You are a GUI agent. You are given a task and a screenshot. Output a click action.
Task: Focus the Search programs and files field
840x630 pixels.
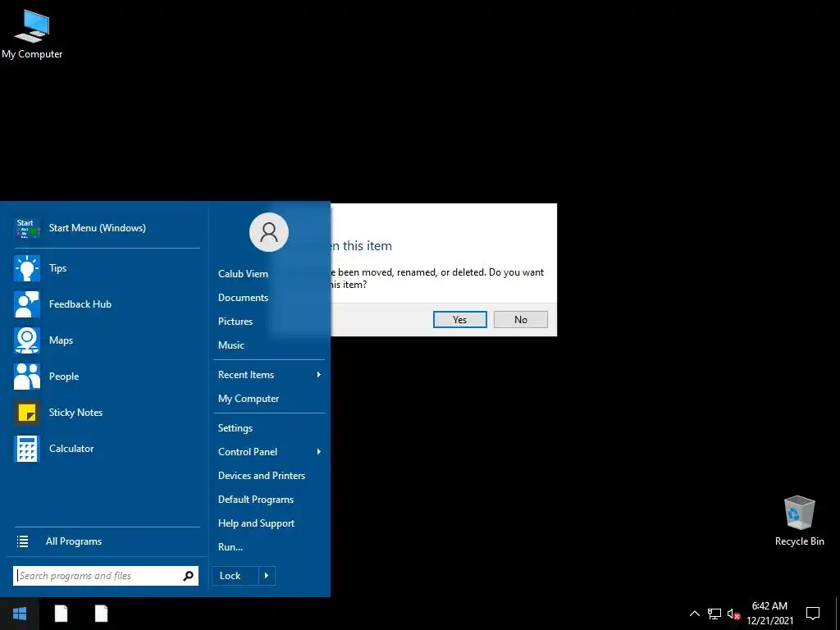(106, 576)
